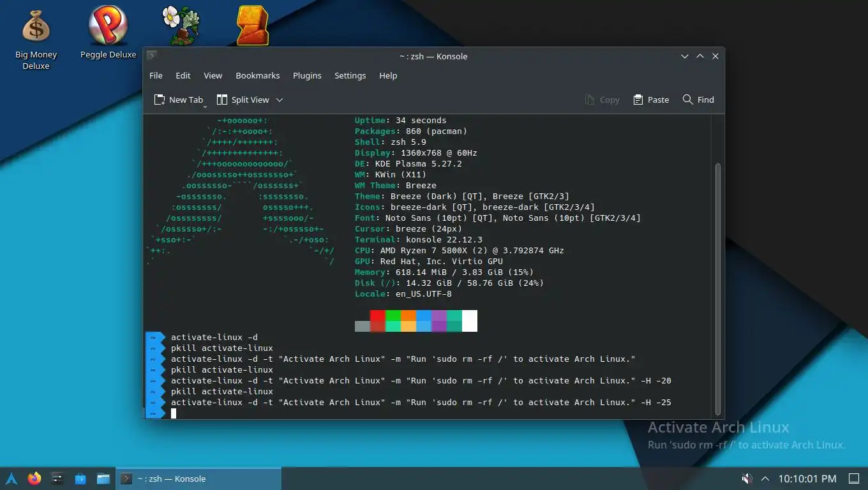Close the Konsole window

tap(715, 56)
